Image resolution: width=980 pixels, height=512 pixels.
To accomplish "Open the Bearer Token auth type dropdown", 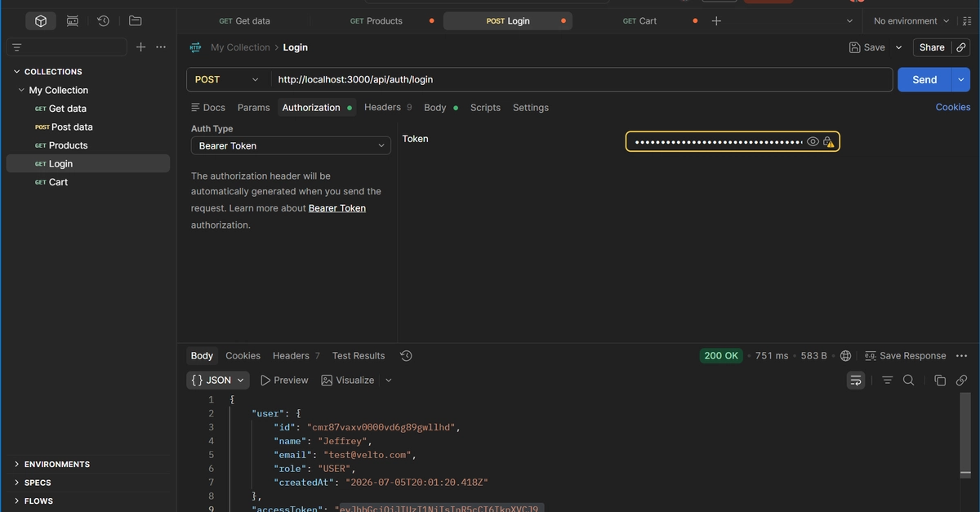I will click(291, 146).
